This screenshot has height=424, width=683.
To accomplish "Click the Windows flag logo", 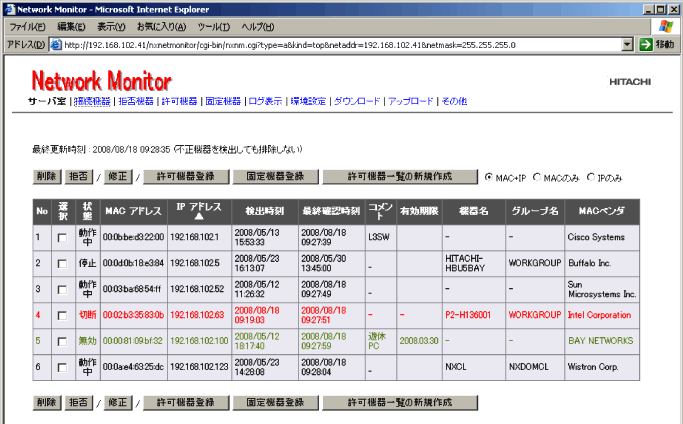I will click(x=665, y=26).
